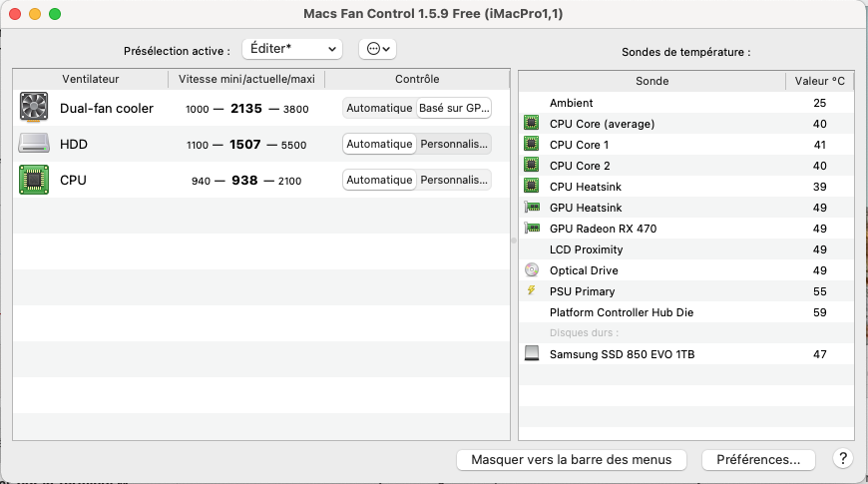
Task: Set HDD fan control to Automatique
Action: (x=379, y=144)
